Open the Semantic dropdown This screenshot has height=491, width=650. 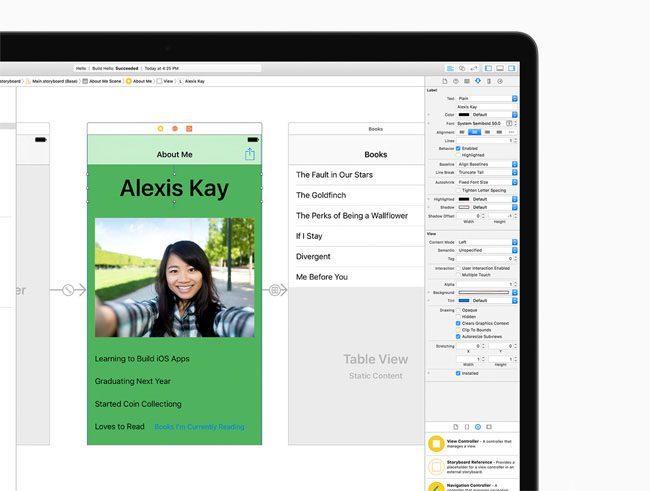487,250
